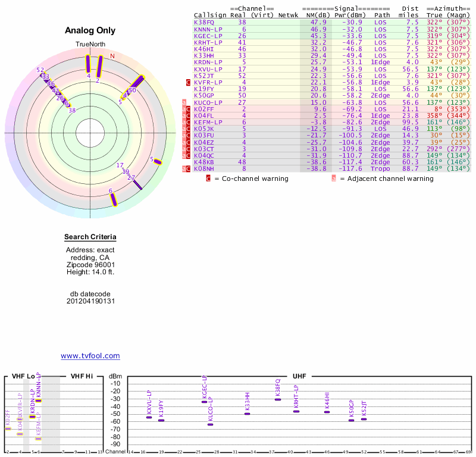Click the adjacent channel warning icon beside KUCO-LP
Image resolution: width=476 pixels, height=457 pixels.
click(184, 102)
